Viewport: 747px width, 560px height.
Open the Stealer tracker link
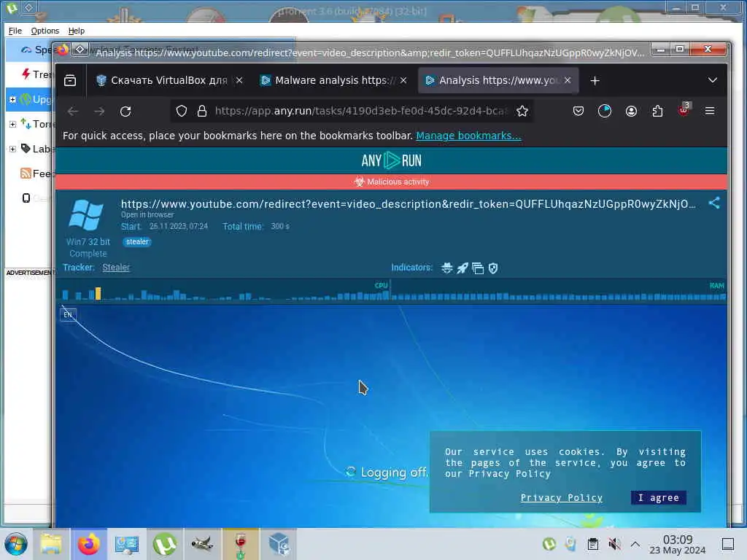coord(116,268)
